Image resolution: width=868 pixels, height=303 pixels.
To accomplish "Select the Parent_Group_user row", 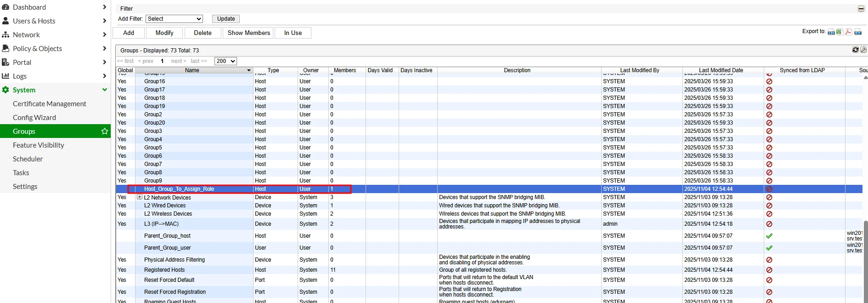I will point(489,248).
